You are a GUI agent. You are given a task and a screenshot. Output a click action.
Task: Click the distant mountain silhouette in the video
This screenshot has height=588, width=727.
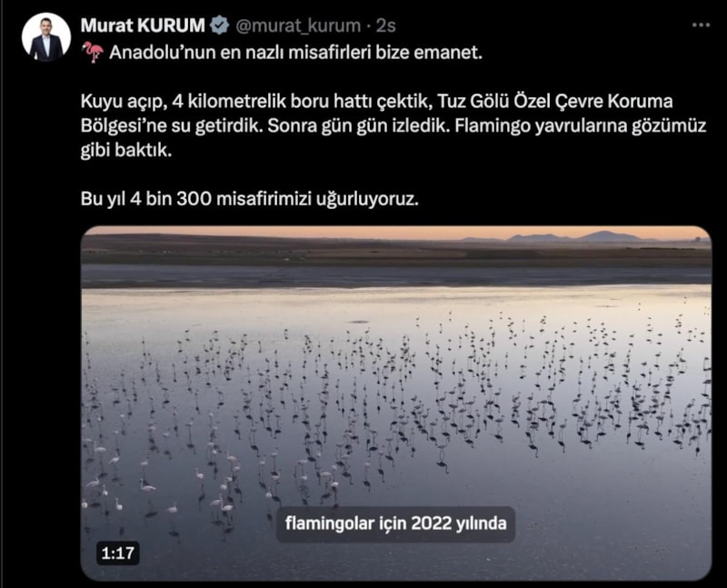coord(575,236)
